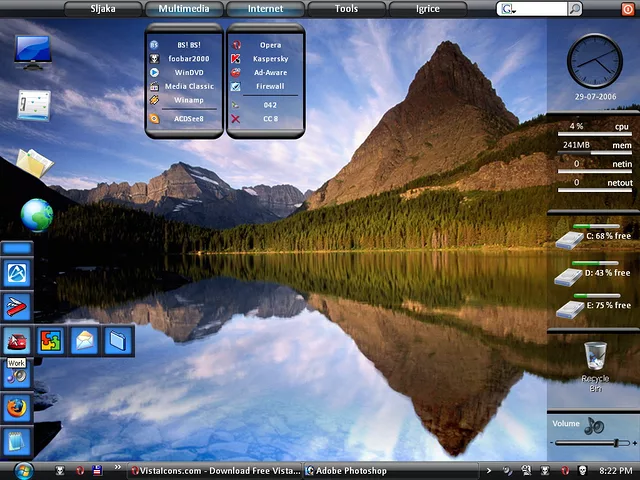
Task: Click the globe network desktop icon
Action: tap(37, 214)
